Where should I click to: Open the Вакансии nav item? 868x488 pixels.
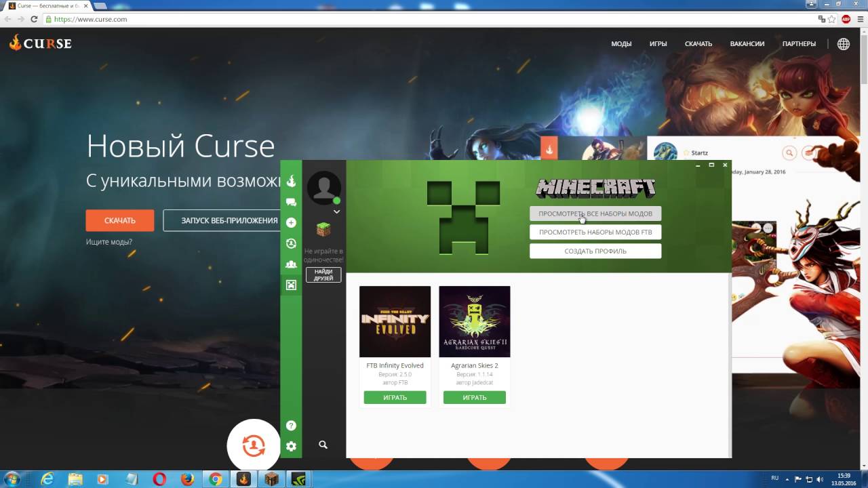coord(747,43)
